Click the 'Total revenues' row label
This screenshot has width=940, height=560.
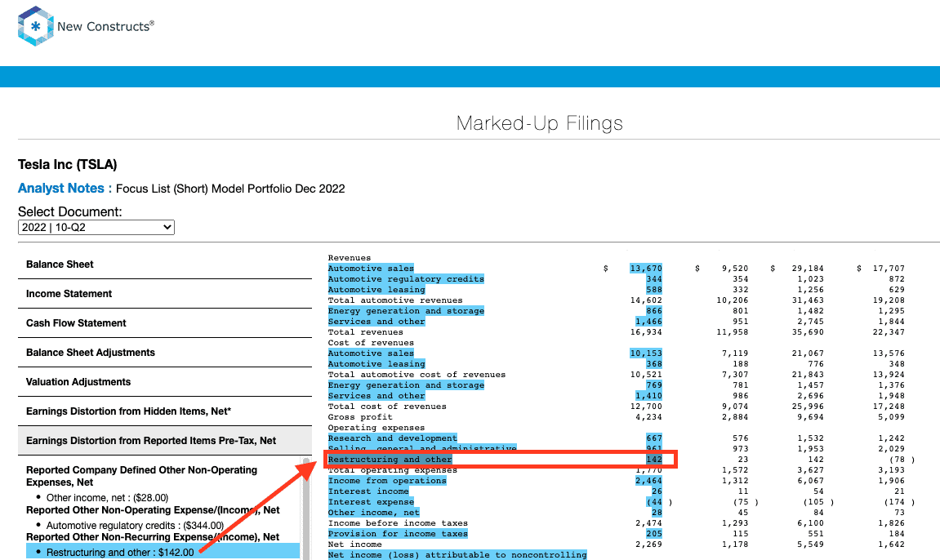point(365,332)
